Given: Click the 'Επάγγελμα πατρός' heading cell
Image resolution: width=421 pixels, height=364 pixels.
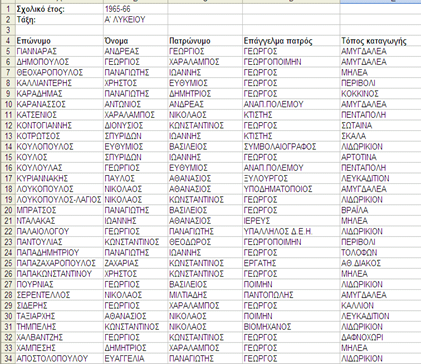Looking at the screenshot, I should [291, 41].
